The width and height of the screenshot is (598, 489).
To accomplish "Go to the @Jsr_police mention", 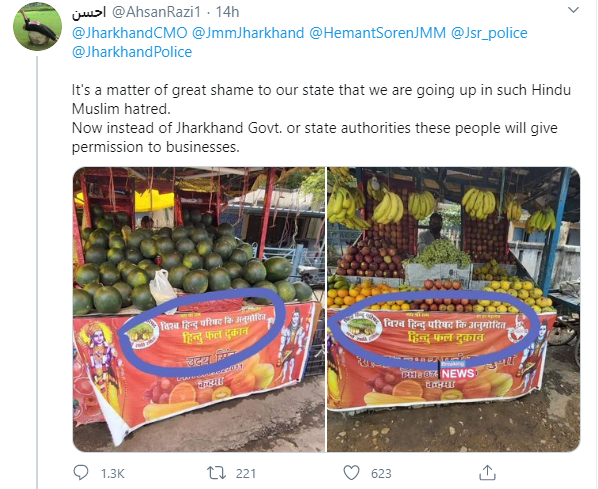I will 489,33.
